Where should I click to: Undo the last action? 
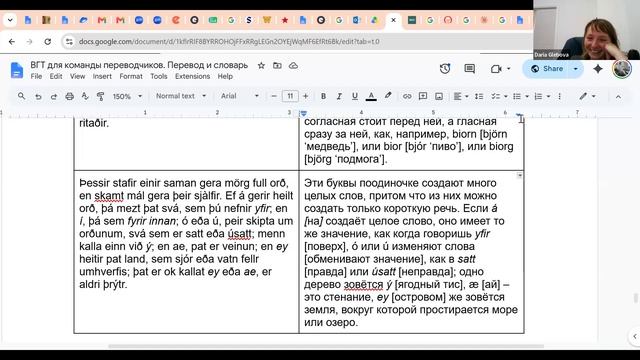point(38,96)
